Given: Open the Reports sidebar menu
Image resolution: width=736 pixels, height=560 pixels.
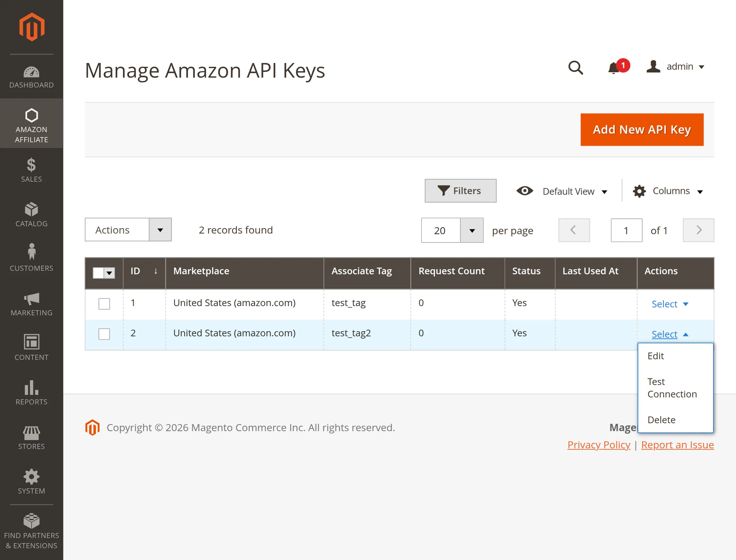Looking at the screenshot, I should click(31, 393).
